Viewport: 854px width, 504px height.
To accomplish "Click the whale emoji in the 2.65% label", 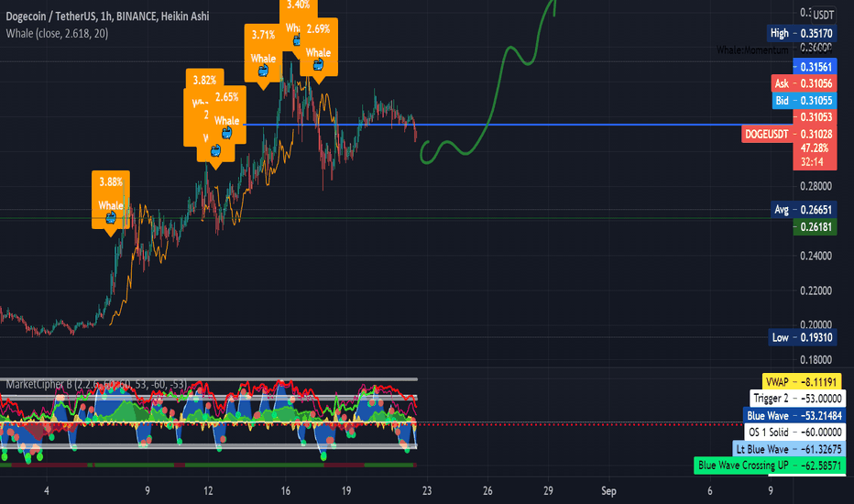I will pos(226,132).
